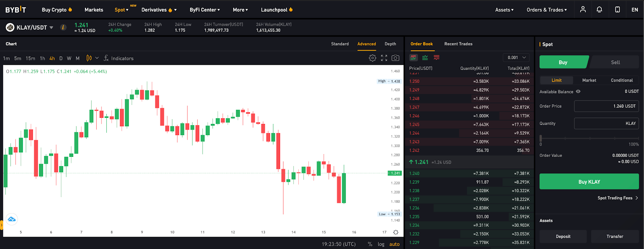
Task: Open the 0.001 price precision dropdown
Action: [x=516, y=58]
